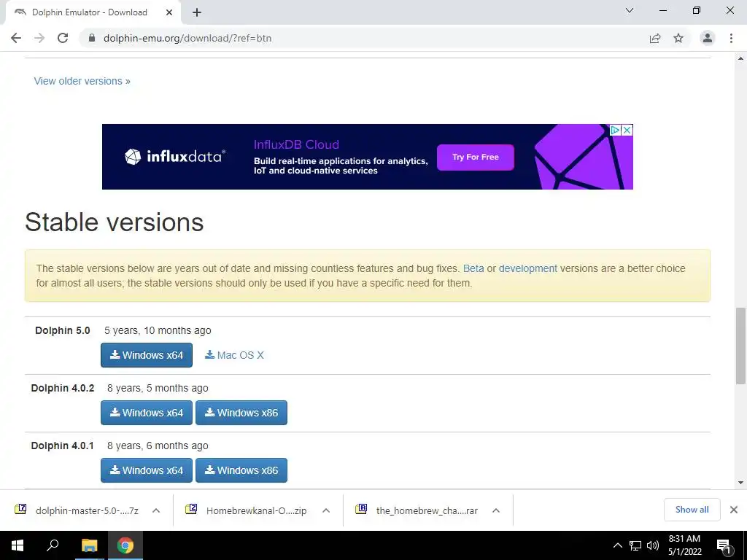
Task: Click Try For Free ad button
Action: 476,157
